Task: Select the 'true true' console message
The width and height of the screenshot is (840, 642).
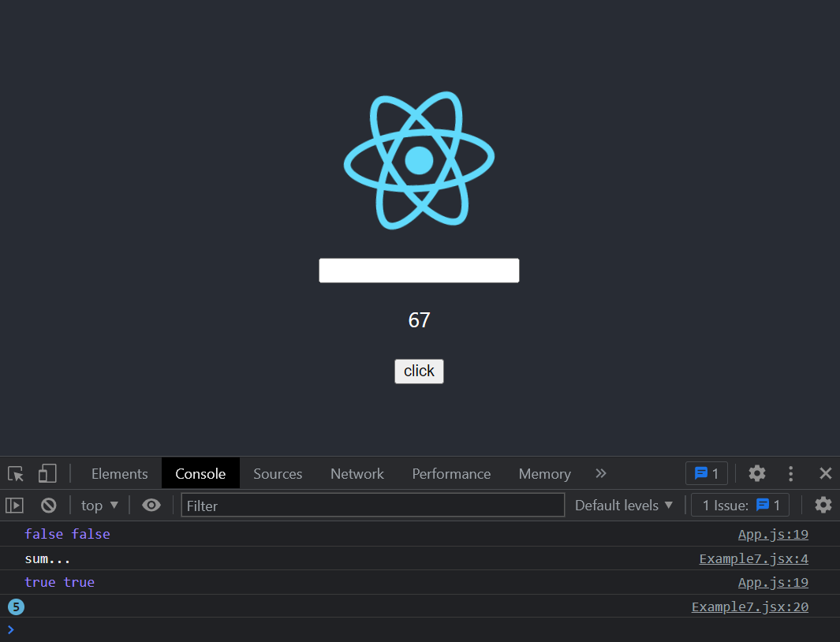Action: click(59, 583)
